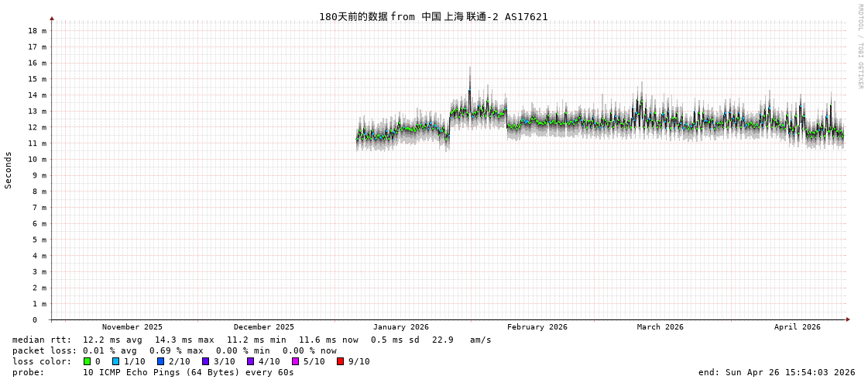Click the upward arrow atop the y-axis
868x383 pixels.
coord(52,18)
